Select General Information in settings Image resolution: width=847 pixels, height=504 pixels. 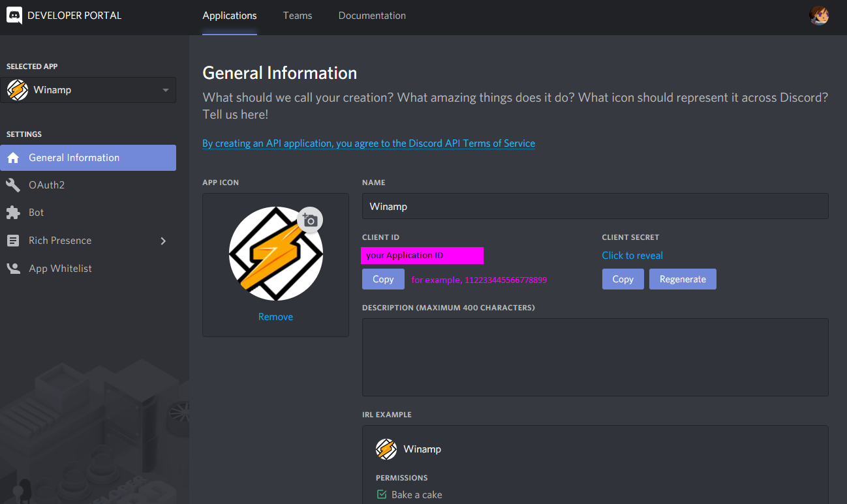pyautogui.click(x=88, y=158)
